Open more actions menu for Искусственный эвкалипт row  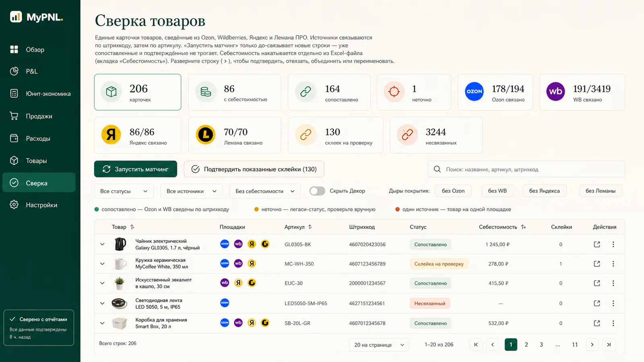click(x=613, y=283)
